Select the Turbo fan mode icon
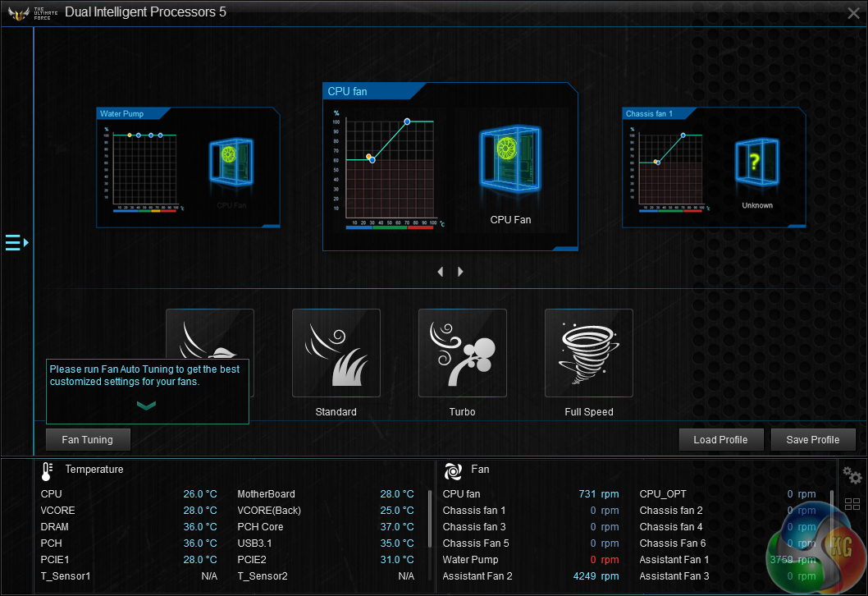The height and width of the screenshot is (596, 868). tap(462, 353)
